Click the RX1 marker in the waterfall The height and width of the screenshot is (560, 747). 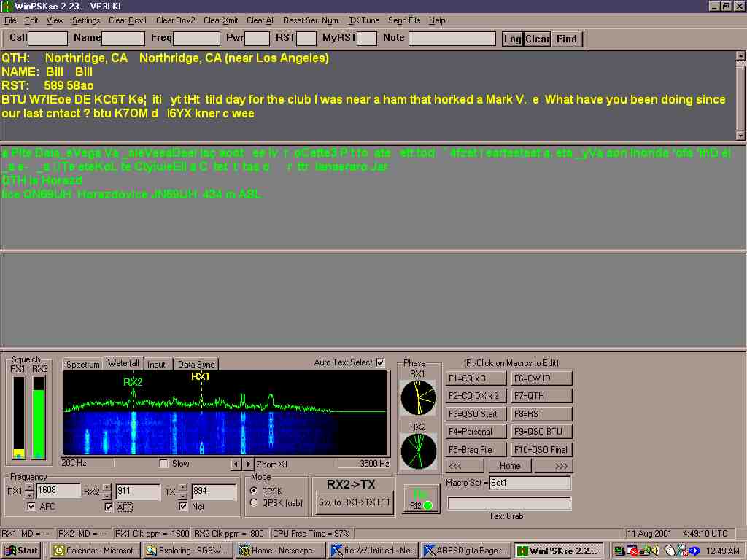(x=201, y=376)
